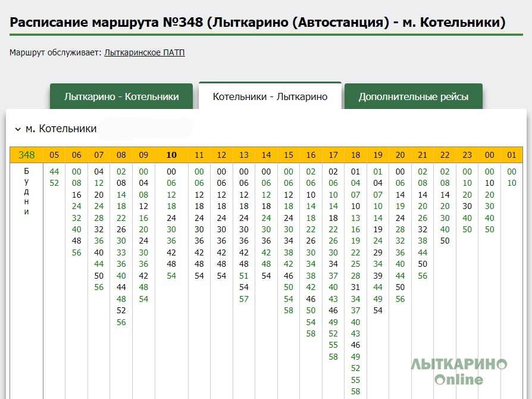Click the 10 departure in the 01 column
The height and width of the screenshot is (399, 532).
point(512,183)
